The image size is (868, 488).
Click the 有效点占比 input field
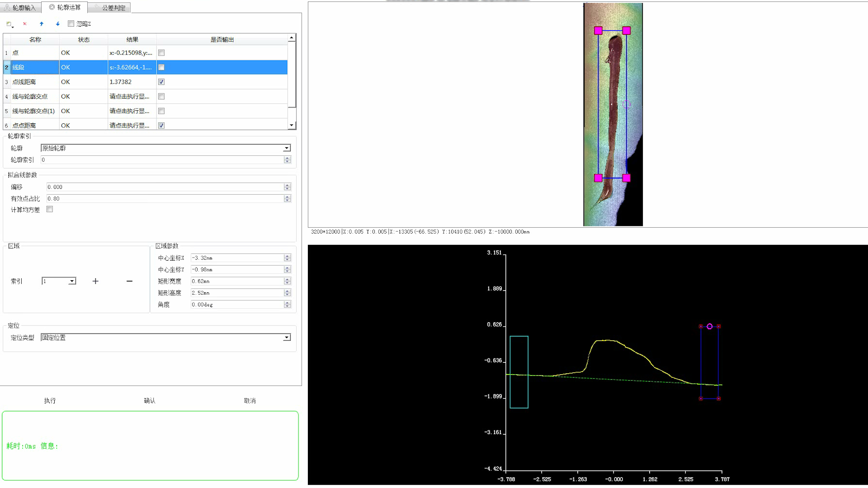point(165,199)
